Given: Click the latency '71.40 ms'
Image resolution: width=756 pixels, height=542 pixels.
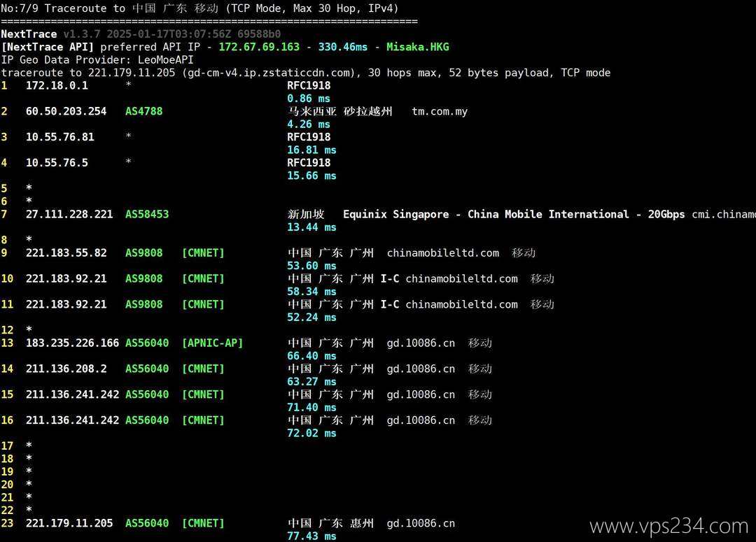Looking at the screenshot, I should pos(311,408).
